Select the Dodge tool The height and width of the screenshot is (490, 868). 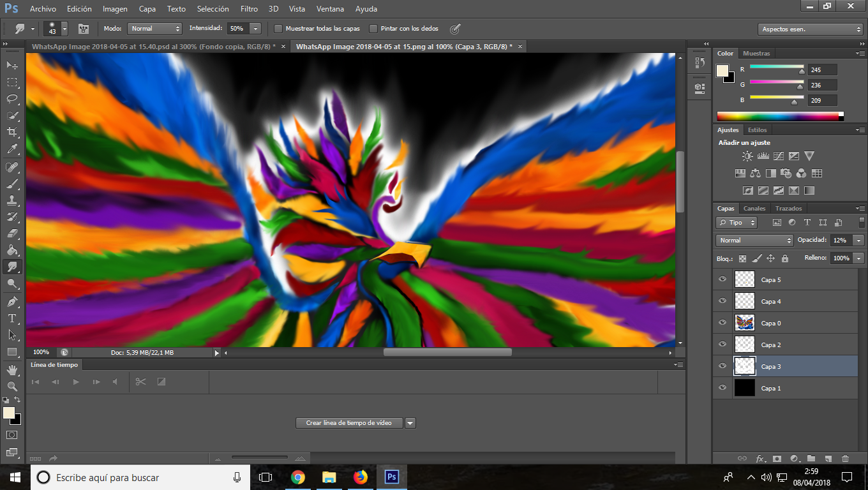tap(12, 283)
